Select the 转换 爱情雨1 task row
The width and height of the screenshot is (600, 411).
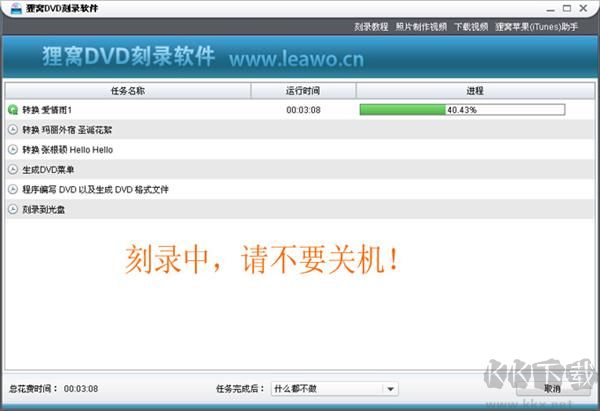pos(300,110)
